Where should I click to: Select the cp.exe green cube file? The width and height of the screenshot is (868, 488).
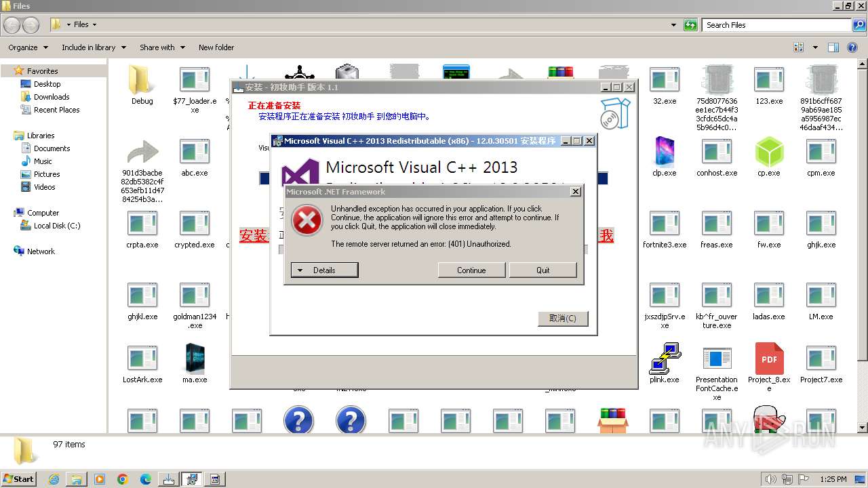769,158
